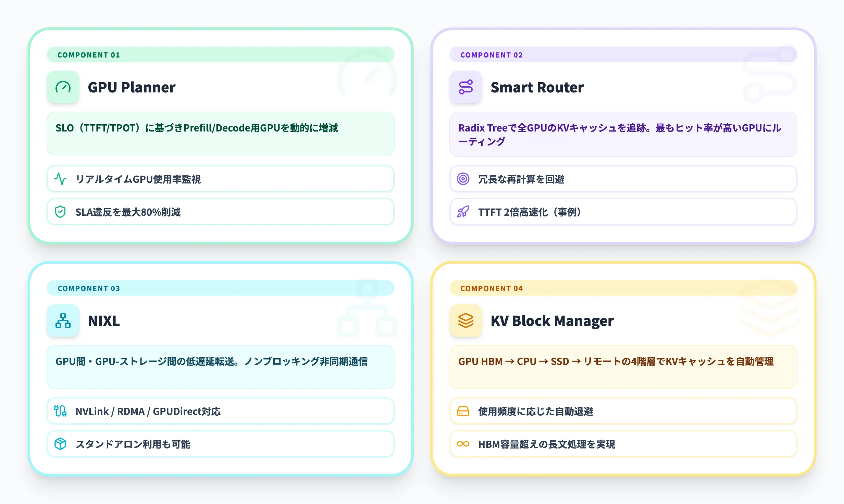Click the NIXL network icon
The width and height of the screenshot is (844, 504).
coord(63,321)
